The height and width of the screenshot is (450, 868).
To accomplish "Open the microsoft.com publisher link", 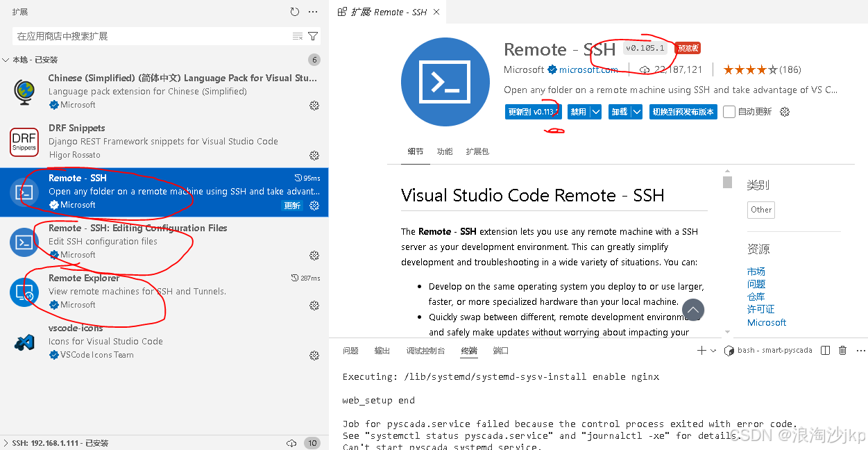I will point(588,69).
